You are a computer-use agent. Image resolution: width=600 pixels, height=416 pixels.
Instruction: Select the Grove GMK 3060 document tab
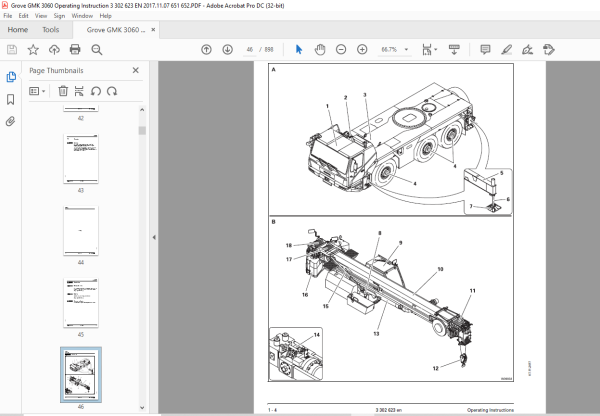coord(116,29)
